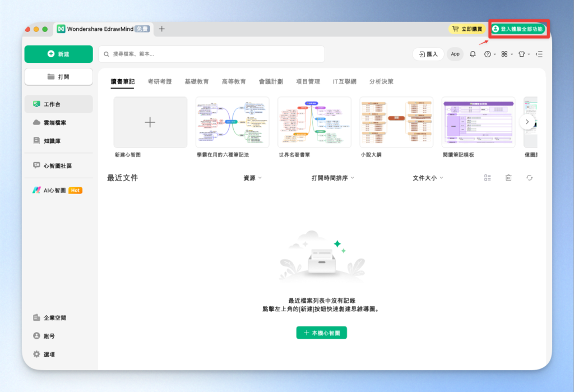Open 選項 settings gear
This screenshot has width=574, height=392.
coord(58,354)
